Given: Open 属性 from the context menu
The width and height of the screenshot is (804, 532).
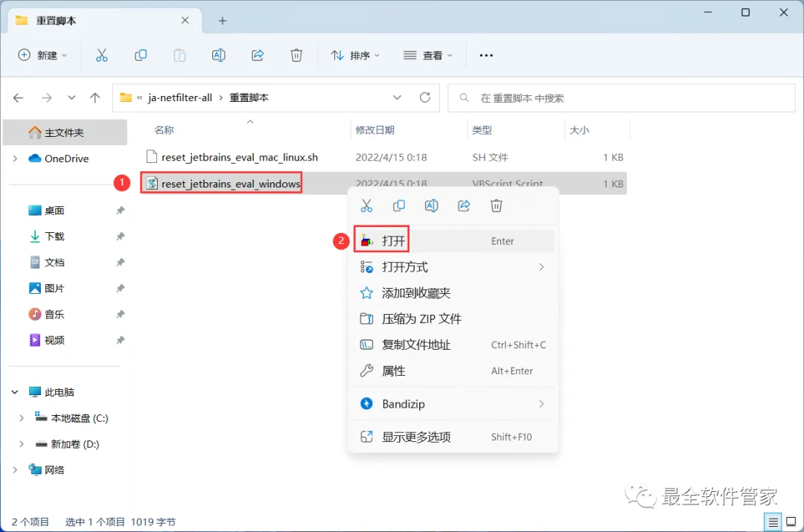Looking at the screenshot, I should (x=454, y=371).
